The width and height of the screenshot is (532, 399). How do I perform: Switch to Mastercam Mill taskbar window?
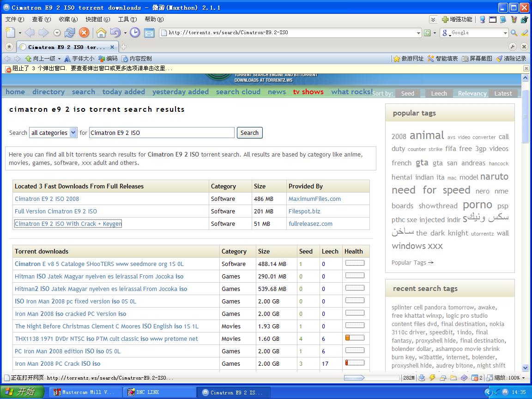[x=85, y=392]
